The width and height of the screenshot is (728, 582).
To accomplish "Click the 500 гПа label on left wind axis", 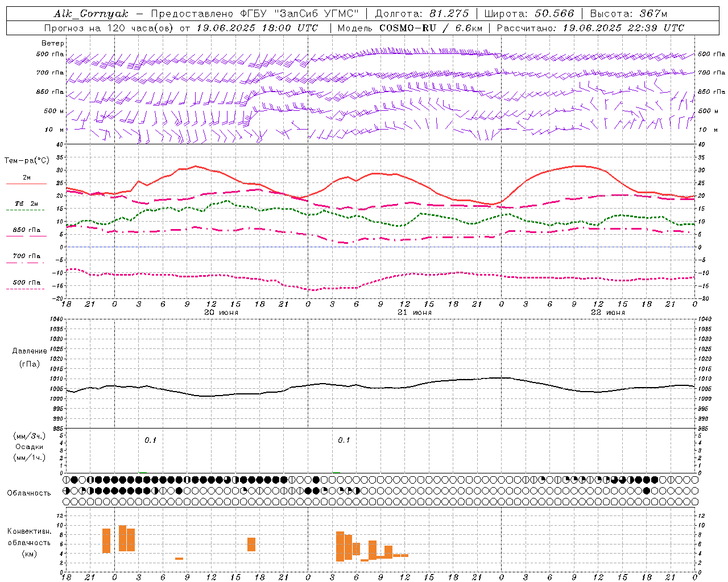I will click(x=50, y=55).
